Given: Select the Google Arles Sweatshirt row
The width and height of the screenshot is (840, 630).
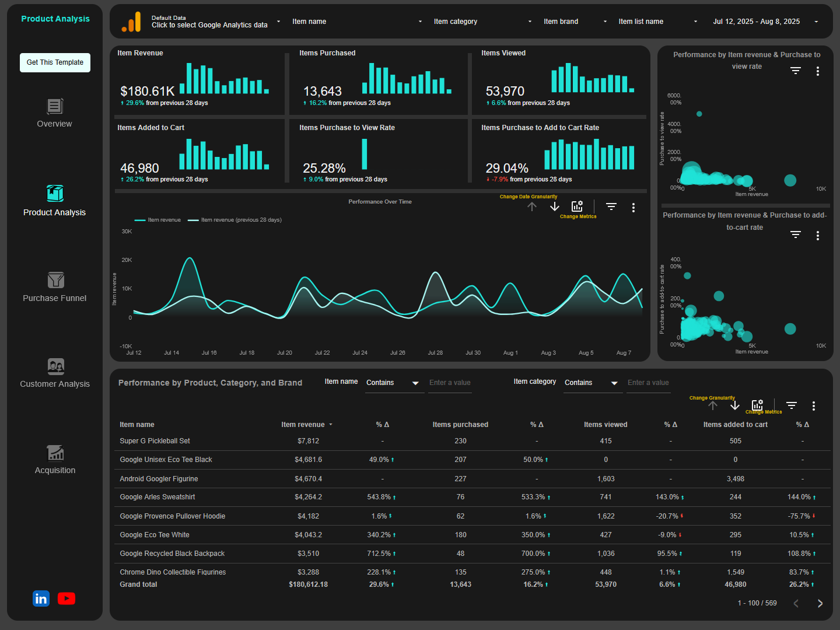Looking at the screenshot, I should pyautogui.click(x=471, y=497).
